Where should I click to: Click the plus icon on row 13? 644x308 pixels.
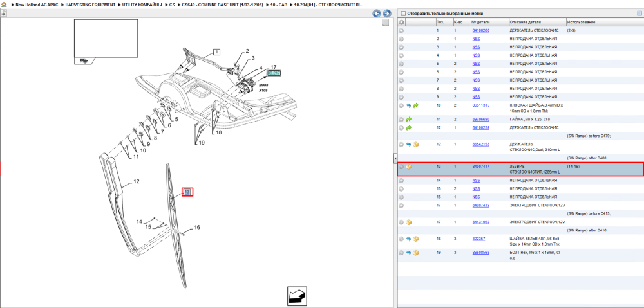click(402, 167)
